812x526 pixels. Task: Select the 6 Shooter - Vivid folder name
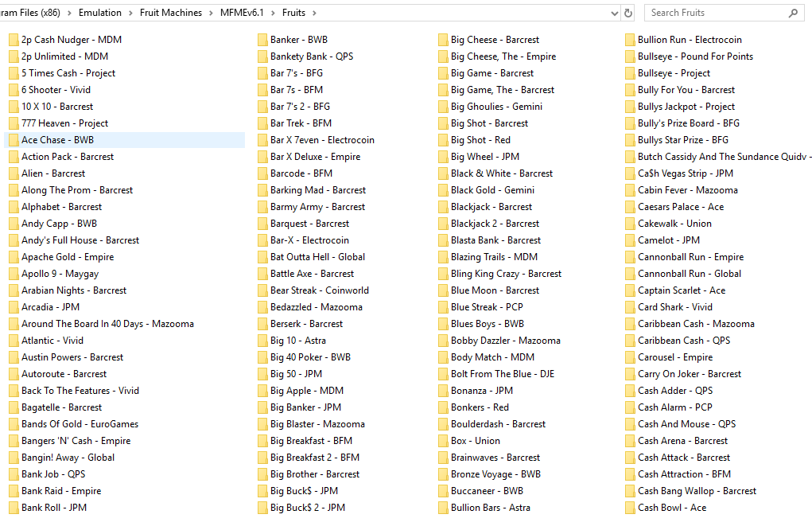56,90
